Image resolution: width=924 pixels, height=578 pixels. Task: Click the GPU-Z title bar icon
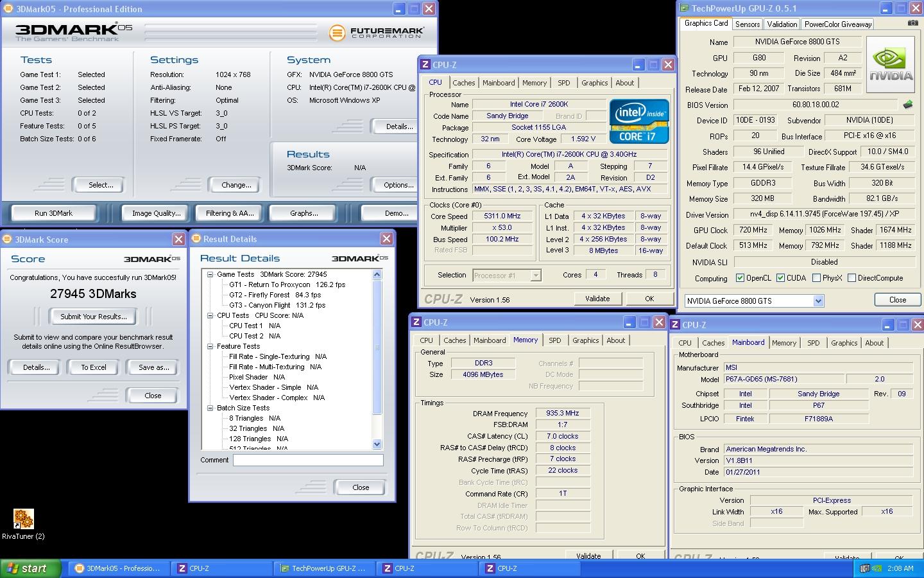tap(685, 9)
